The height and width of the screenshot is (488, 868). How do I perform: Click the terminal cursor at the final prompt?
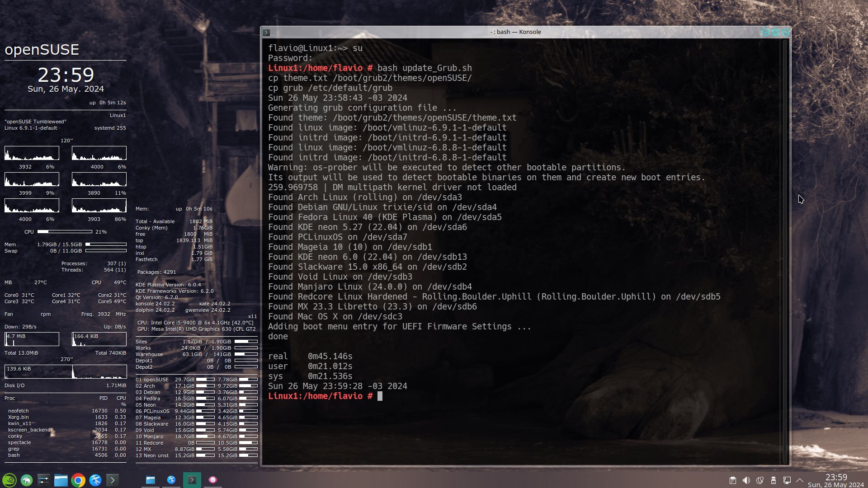pos(380,396)
